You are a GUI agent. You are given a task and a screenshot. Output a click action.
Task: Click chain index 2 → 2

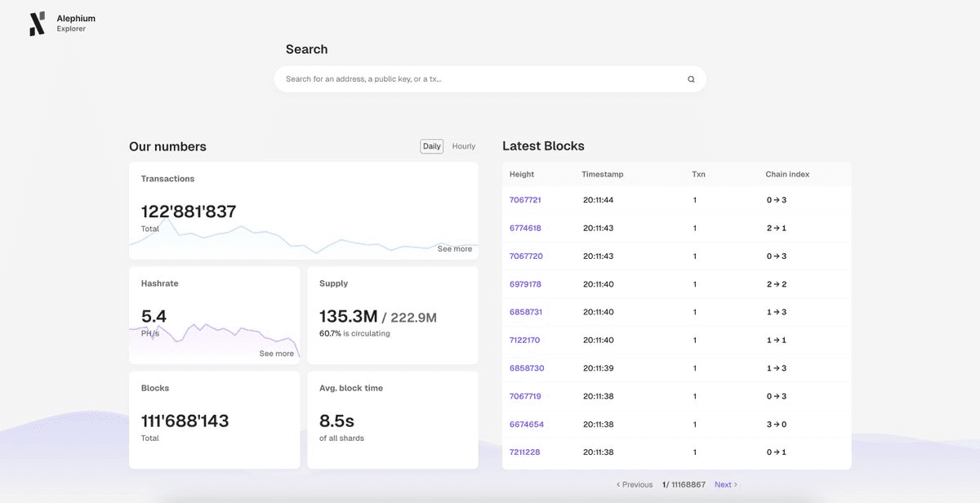pyautogui.click(x=777, y=284)
